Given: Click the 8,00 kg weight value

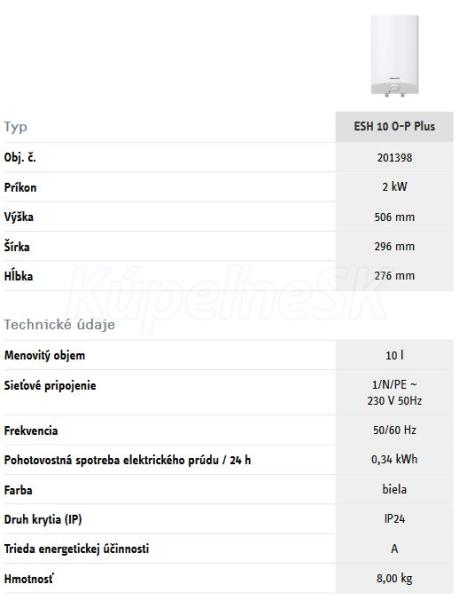Looking at the screenshot, I should pyautogui.click(x=394, y=578).
